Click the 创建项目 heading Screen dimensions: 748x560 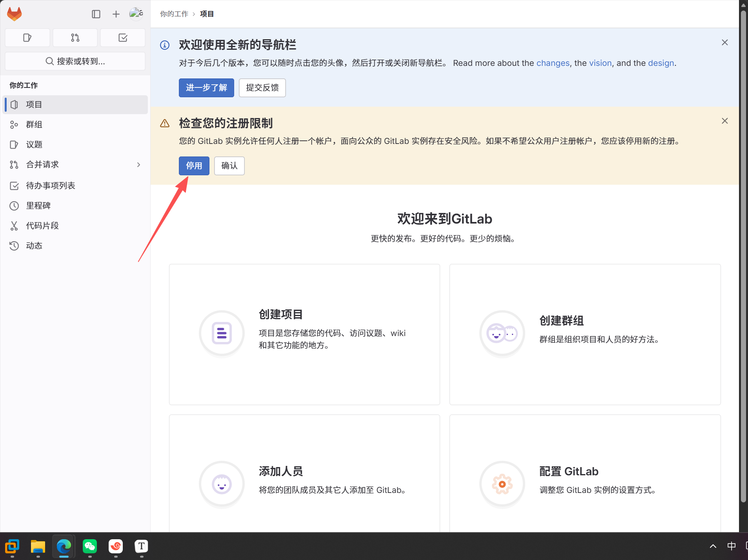coord(281,315)
